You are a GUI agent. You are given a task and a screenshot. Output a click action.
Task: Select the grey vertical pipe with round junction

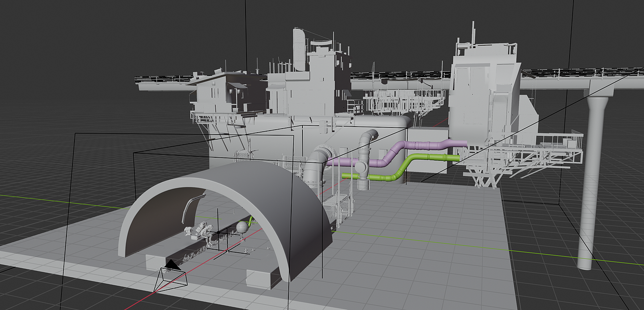(364, 160)
